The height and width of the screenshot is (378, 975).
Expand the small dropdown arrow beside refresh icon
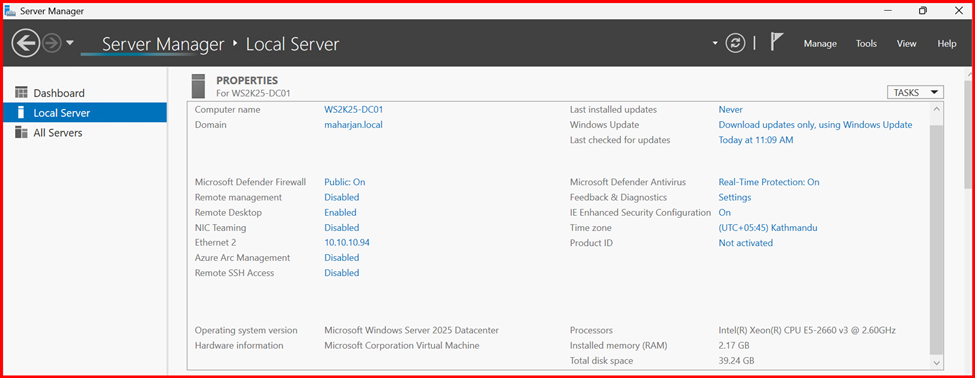tap(715, 44)
